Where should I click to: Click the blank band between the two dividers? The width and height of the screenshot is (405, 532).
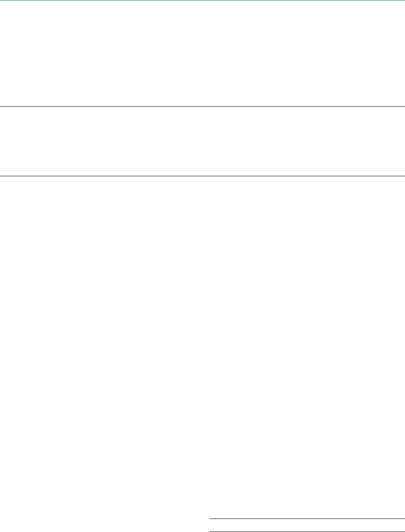point(202,141)
